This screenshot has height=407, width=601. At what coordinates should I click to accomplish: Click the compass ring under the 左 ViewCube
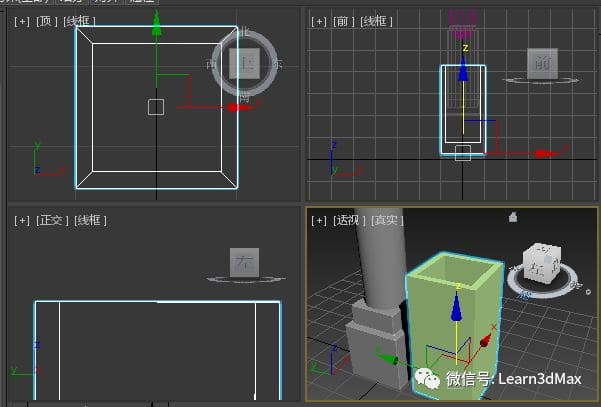(x=245, y=279)
